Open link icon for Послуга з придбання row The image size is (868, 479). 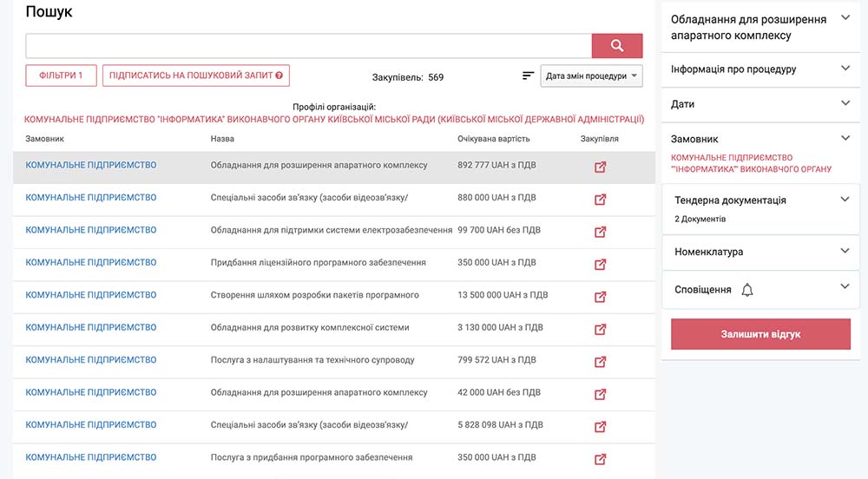[600, 459]
